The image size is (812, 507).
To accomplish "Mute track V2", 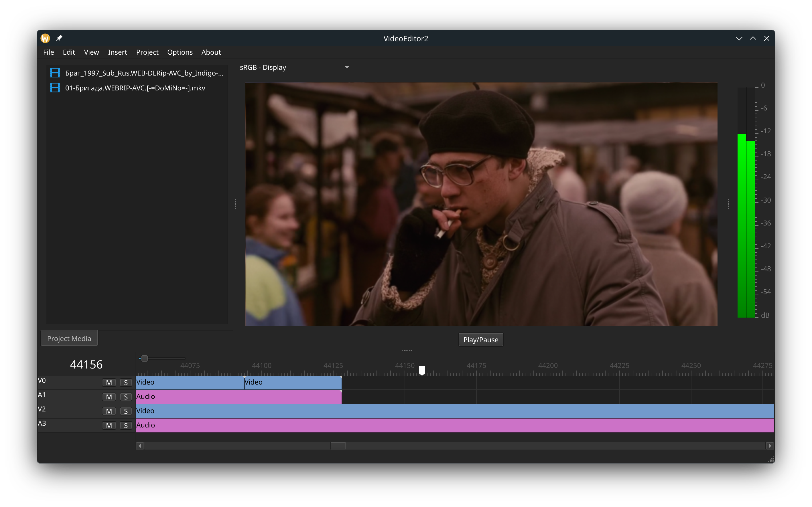I will [x=109, y=411].
